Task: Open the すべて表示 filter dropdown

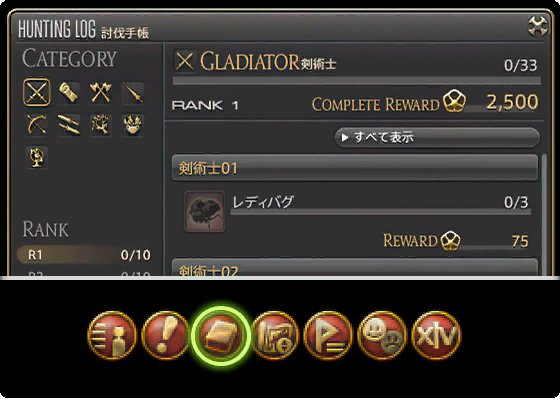Action: (x=437, y=137)
